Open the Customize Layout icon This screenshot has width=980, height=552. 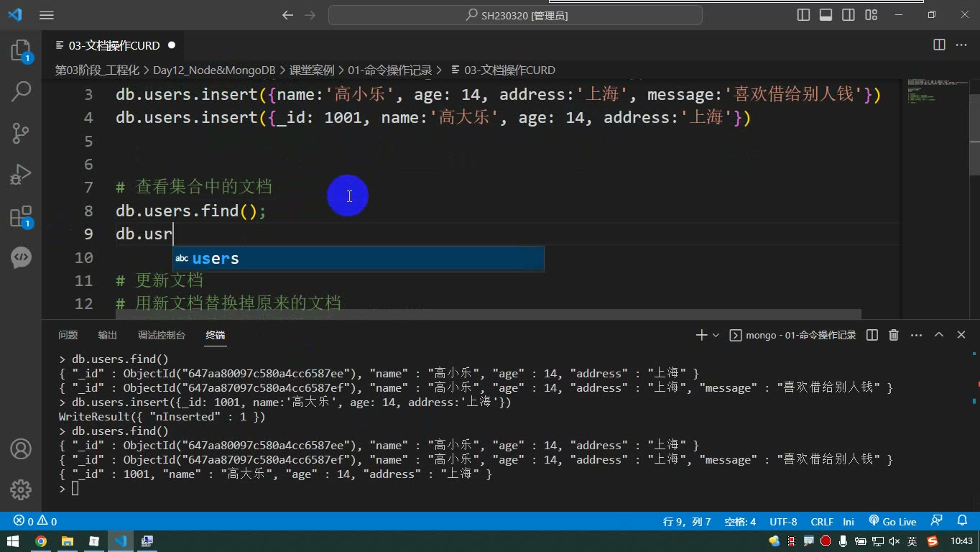[871, 15]
